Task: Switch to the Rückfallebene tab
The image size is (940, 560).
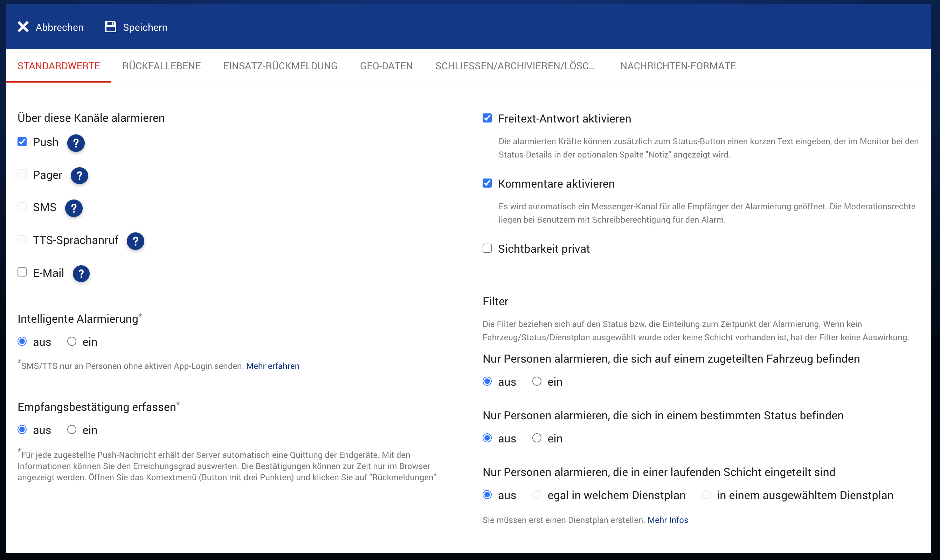Action: tap(161, 66)
